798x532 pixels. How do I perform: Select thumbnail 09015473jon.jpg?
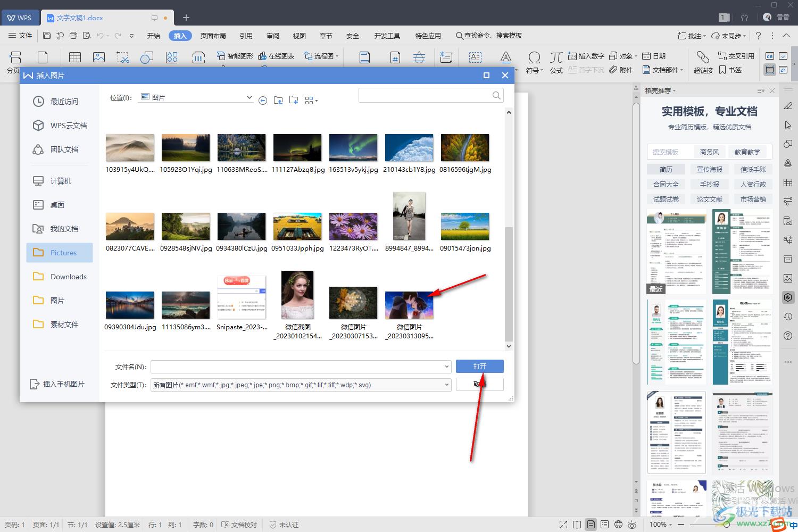coord(465,227)
